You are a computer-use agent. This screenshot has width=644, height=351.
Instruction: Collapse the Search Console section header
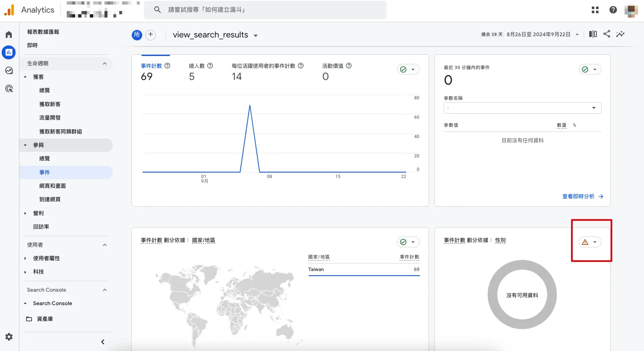click(x=105, y=290)
